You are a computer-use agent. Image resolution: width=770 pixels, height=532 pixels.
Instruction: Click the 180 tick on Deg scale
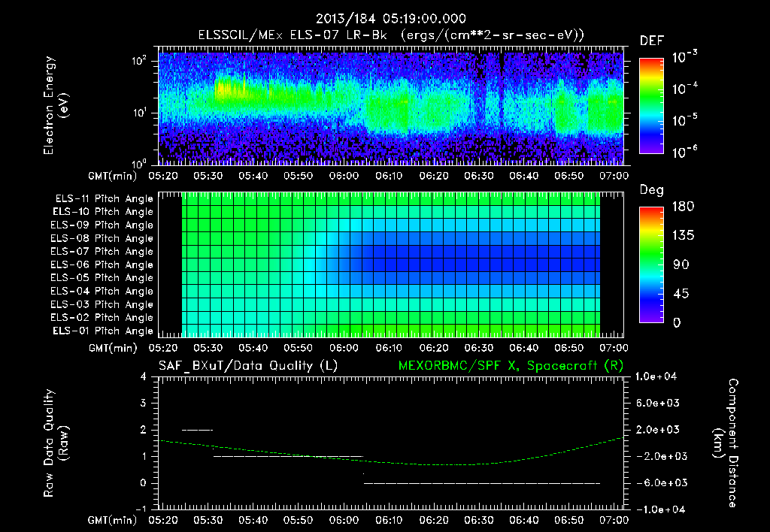[x=683, y=207]
